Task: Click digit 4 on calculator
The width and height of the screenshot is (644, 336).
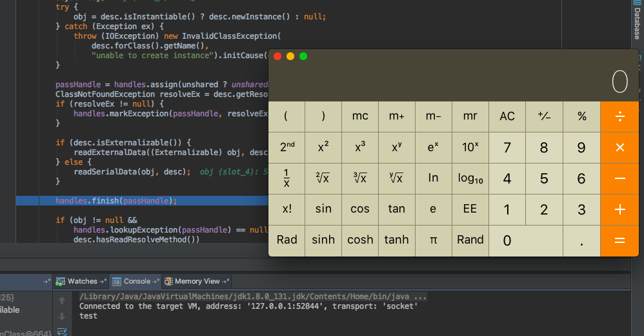Action: 507,178
